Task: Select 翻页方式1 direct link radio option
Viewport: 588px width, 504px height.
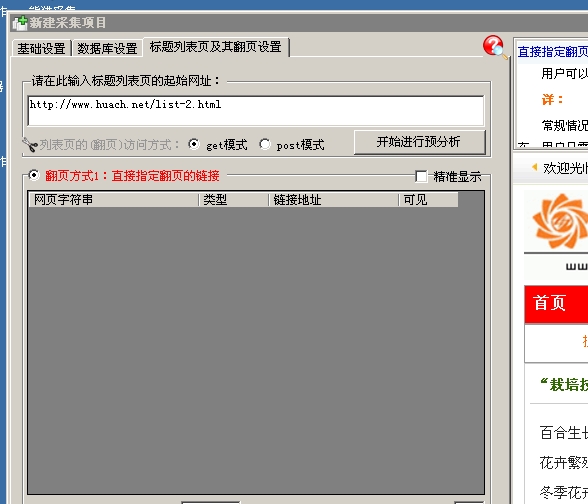Action: coord(34,175)
